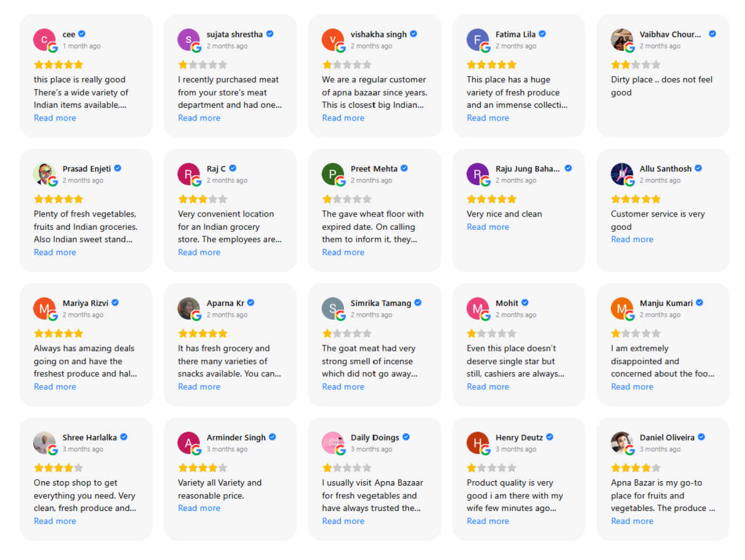Image resolution: width=745 pixels, height=560 pixels.
Task: Click Allu Santhosh's avatar icon
Action: tap(622, 174)
